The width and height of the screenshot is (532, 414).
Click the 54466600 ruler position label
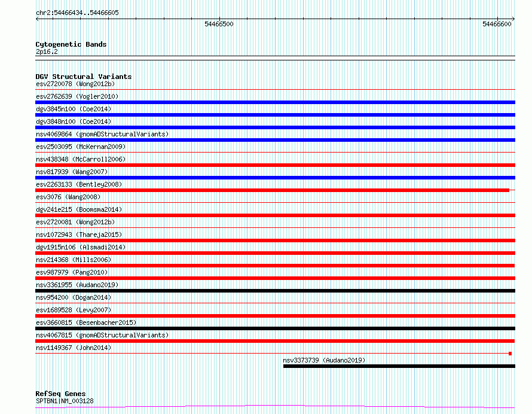(497, 24)
